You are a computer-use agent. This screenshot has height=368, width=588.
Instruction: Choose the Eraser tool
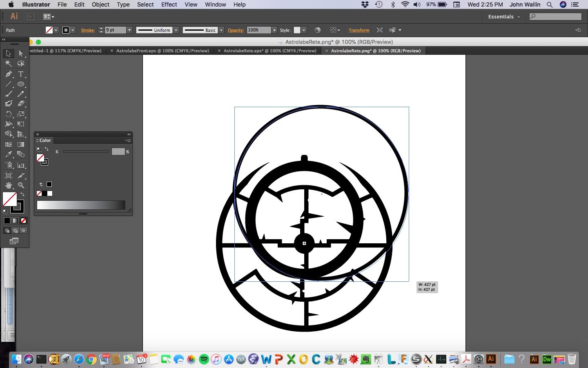pyautogui.click(x=21, y=103)
